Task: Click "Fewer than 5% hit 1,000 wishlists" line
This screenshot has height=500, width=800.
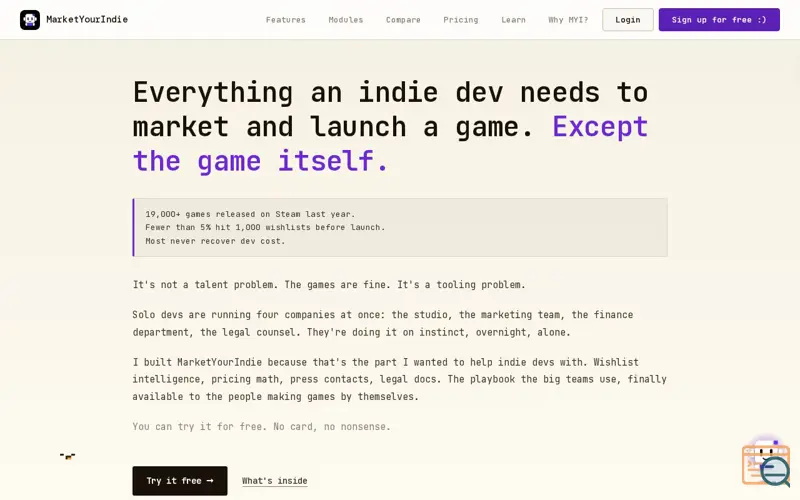Action: point(265,227)
